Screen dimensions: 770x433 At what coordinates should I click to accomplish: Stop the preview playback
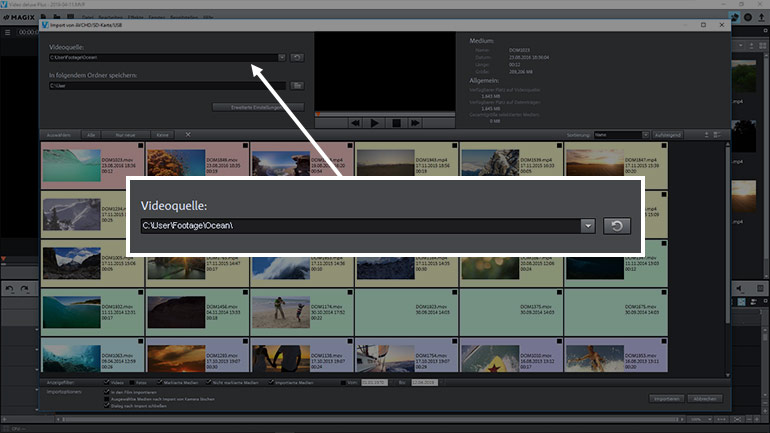coord(396,123)
